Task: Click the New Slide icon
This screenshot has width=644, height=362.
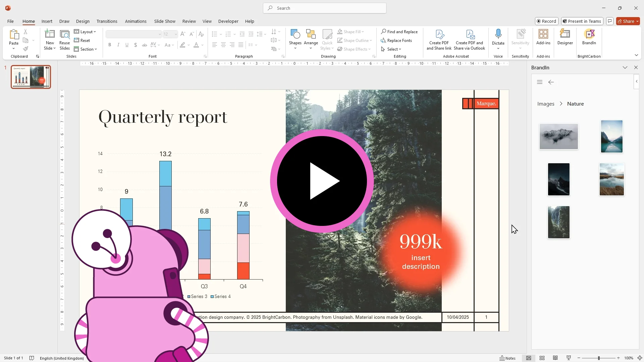Action: pos(50,34)
